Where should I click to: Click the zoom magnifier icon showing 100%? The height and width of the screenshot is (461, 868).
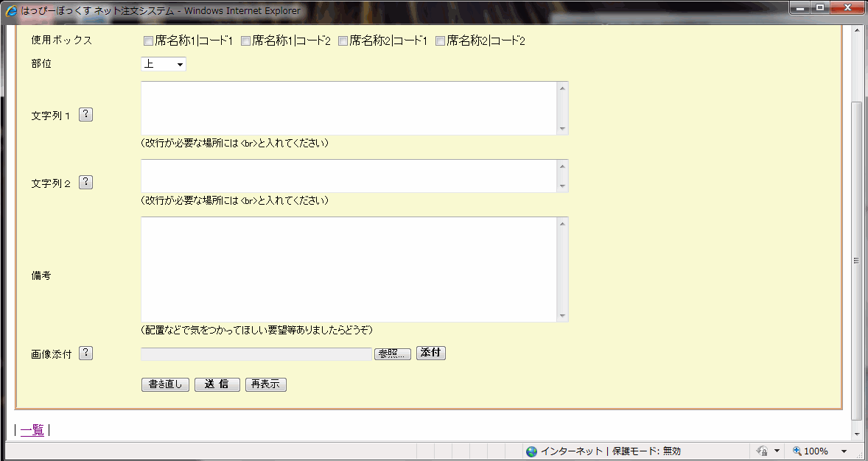(x=797, y=451)
